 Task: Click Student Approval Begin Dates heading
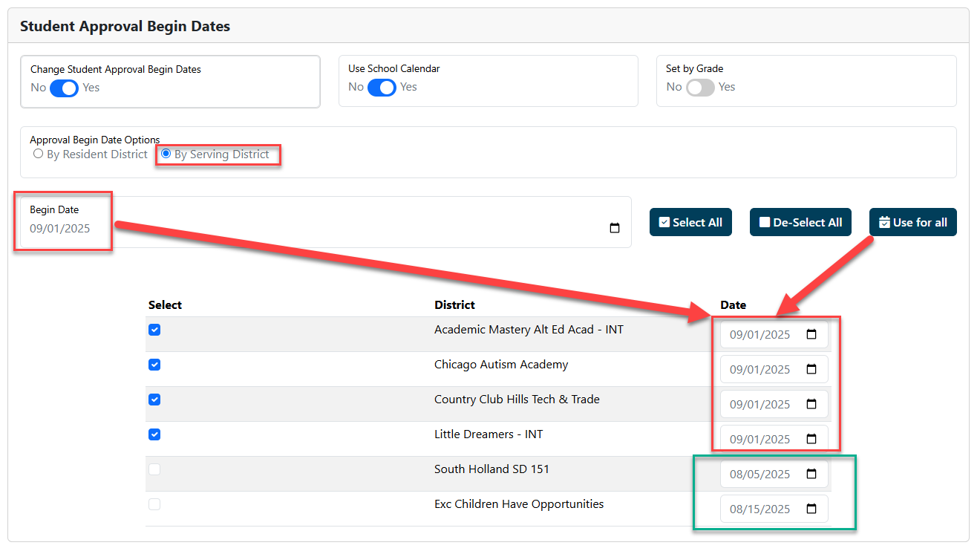(x=125, y=27)
